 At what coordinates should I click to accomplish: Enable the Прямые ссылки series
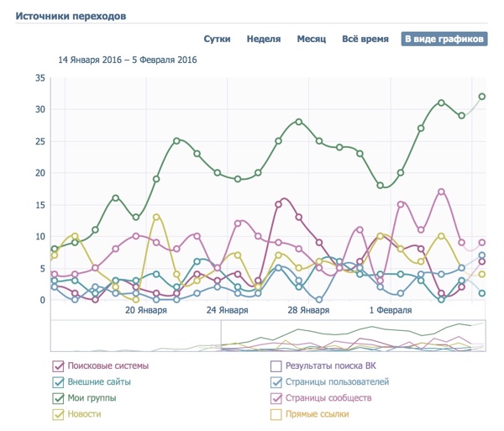point(276,414)
